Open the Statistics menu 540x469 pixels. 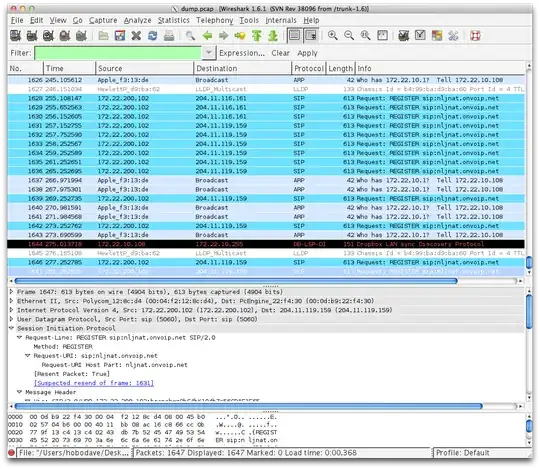pyautogui.click(x=174, y=20)
